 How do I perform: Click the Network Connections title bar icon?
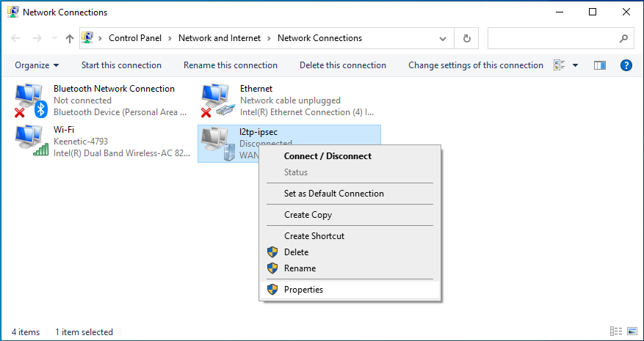click(13, 12)
